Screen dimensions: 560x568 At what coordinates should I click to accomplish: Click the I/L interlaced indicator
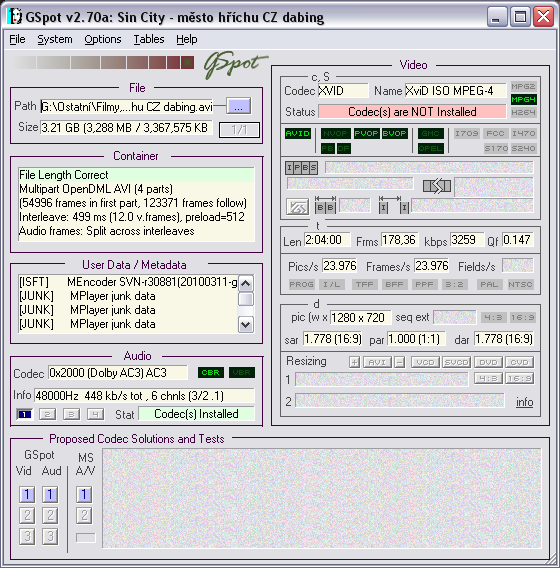[x=332, y=284]
